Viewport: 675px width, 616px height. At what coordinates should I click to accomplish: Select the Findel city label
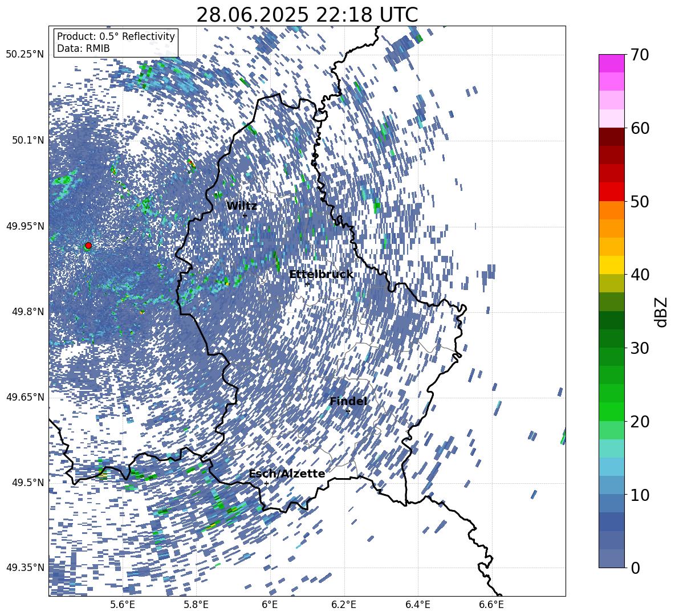tap(348, 401)
